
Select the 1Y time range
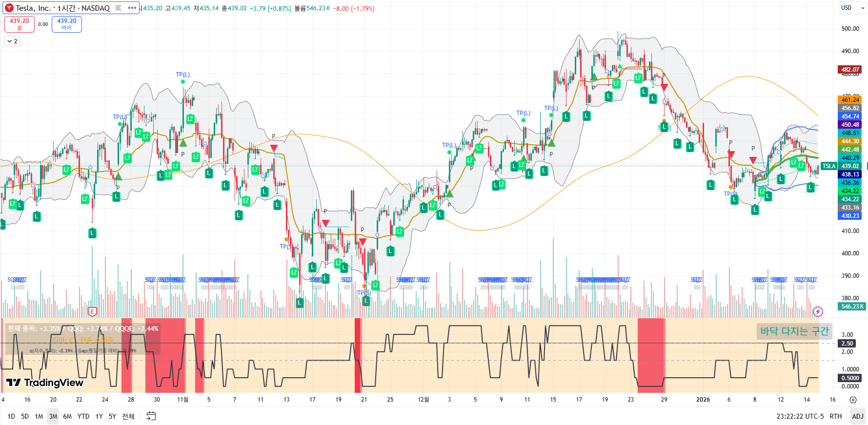click(99, 416)
